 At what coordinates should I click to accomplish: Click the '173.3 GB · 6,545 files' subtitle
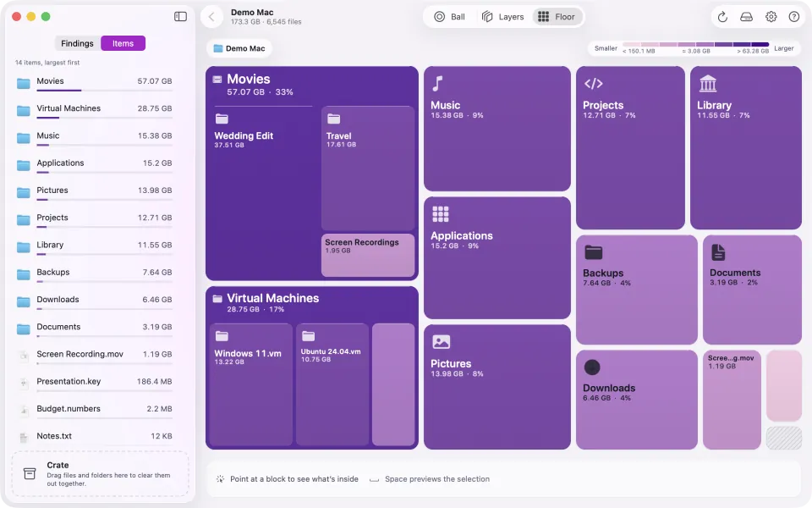click(x=266, y=22)
